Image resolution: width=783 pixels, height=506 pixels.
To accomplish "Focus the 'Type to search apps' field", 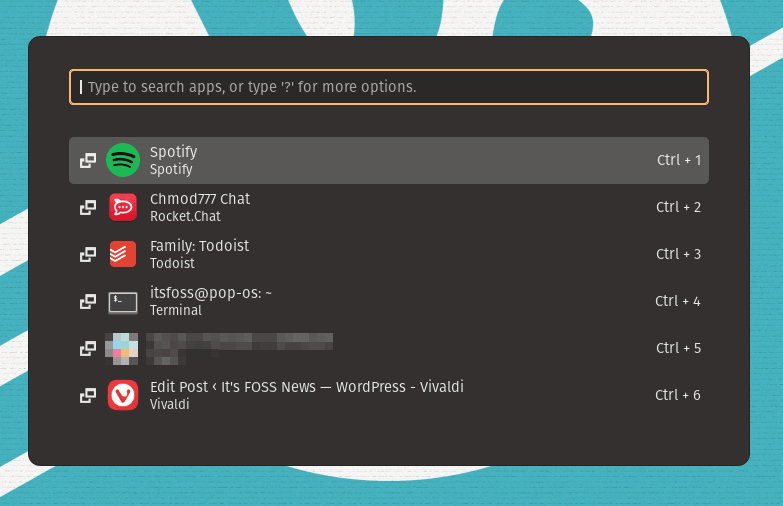I will click(388, 87).
